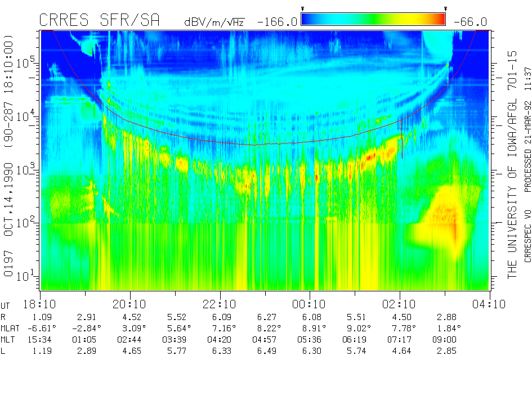Click the 10^5 frequency axis label
Screen dimensions: 532x405
[26, 62]
